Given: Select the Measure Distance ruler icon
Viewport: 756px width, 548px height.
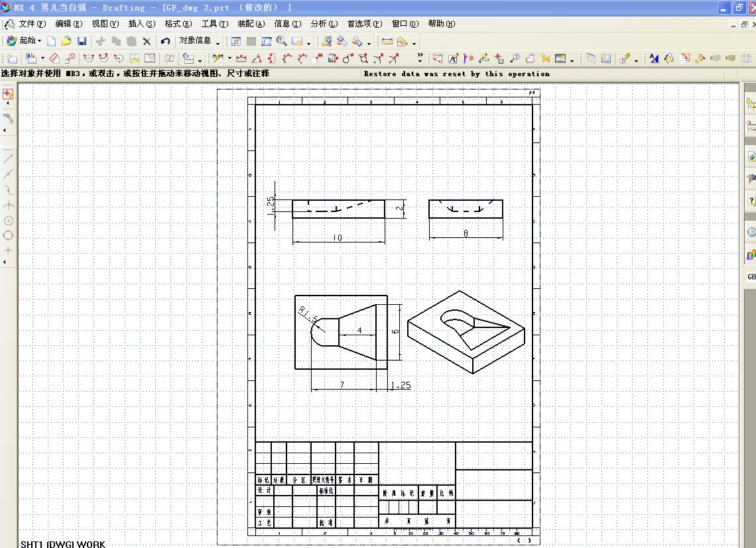Looking at the screenshot, I should click(387, 42).
